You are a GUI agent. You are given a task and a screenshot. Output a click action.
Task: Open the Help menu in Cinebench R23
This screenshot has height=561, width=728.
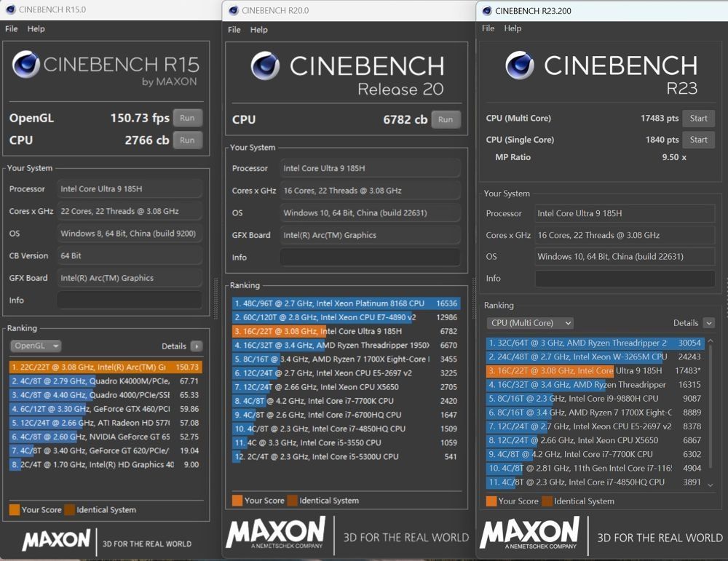coord(513,28)
